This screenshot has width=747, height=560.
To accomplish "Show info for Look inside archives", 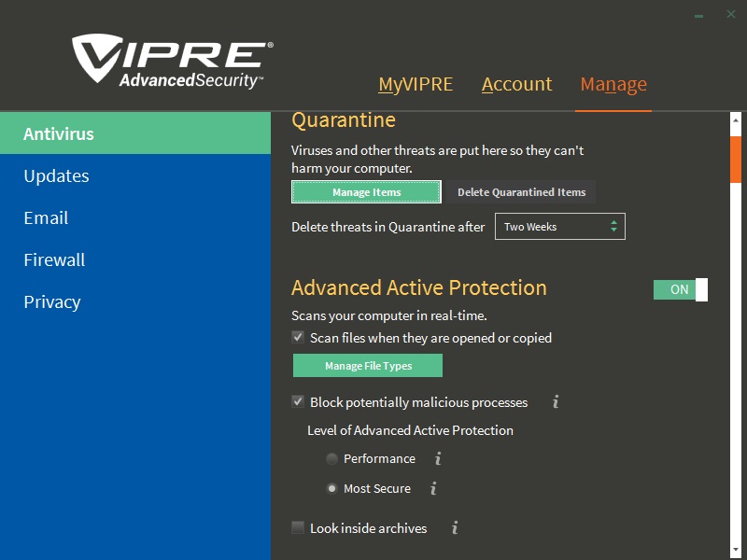I will coord(455,527).
